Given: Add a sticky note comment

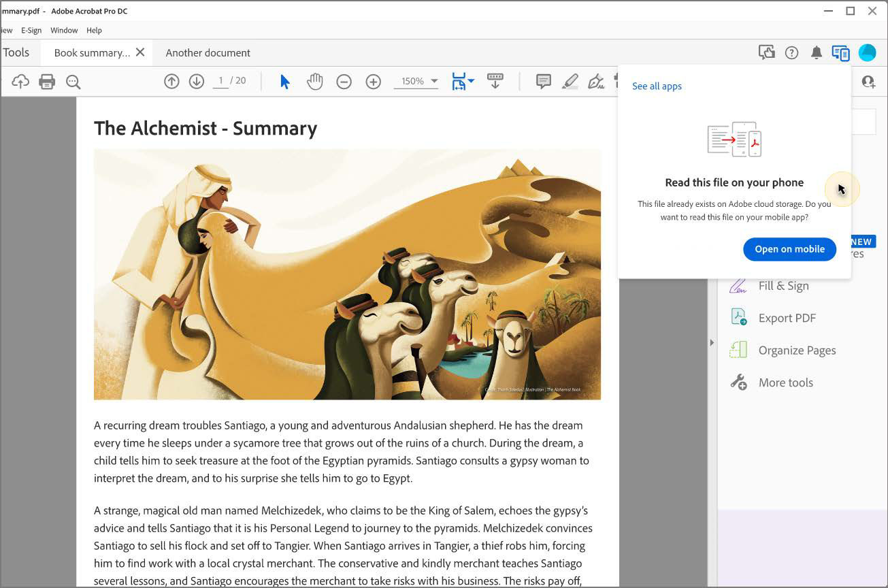Looking at the screenshot, I should click(543, 82).
